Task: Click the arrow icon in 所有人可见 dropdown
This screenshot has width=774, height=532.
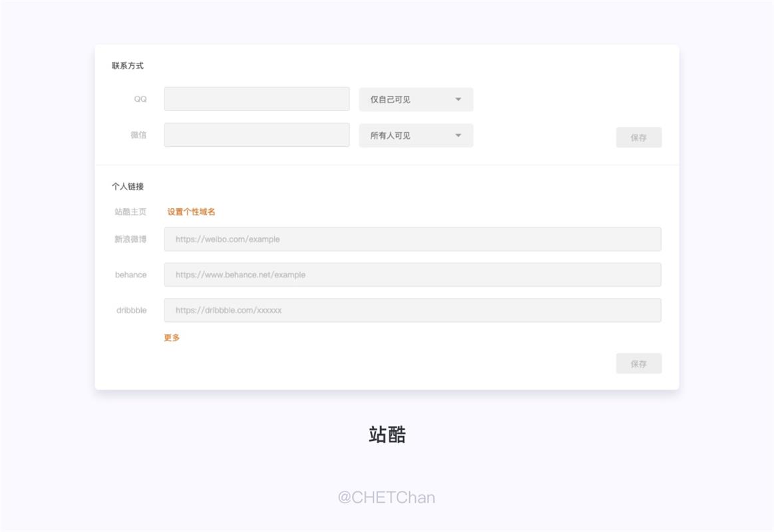Action: [458, 136]
